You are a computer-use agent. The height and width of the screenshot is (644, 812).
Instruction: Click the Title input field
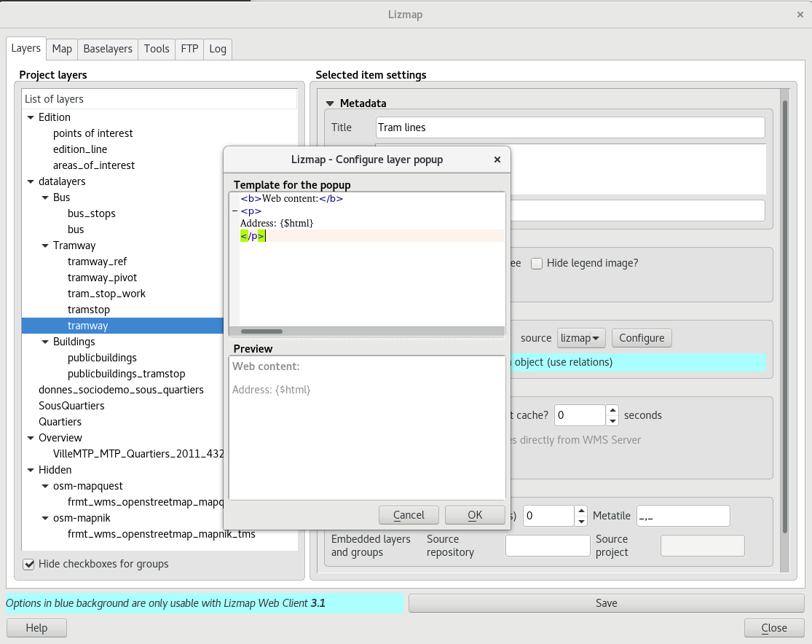tap(570, 127)
